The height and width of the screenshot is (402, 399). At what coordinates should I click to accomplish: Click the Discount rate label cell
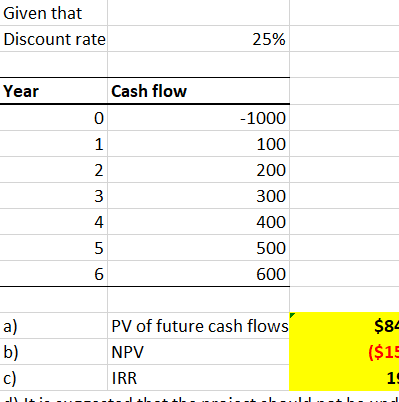coord(54,39)
